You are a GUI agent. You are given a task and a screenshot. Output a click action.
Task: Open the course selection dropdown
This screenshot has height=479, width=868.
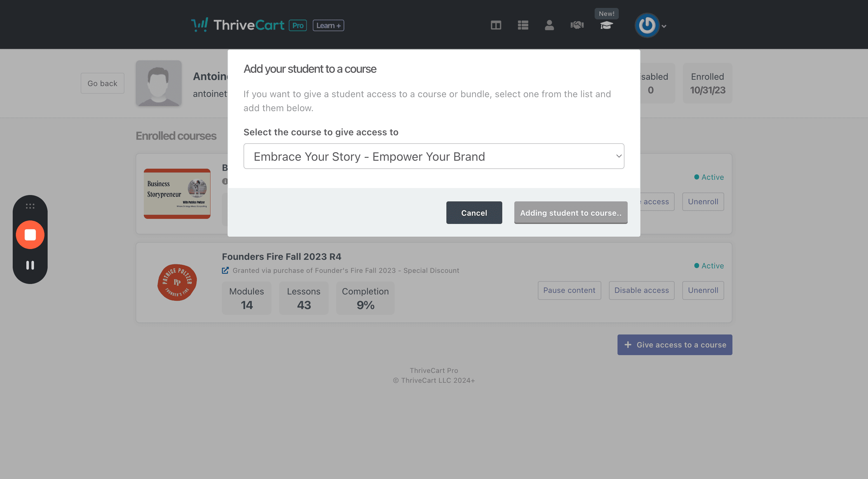click(434, 156)
